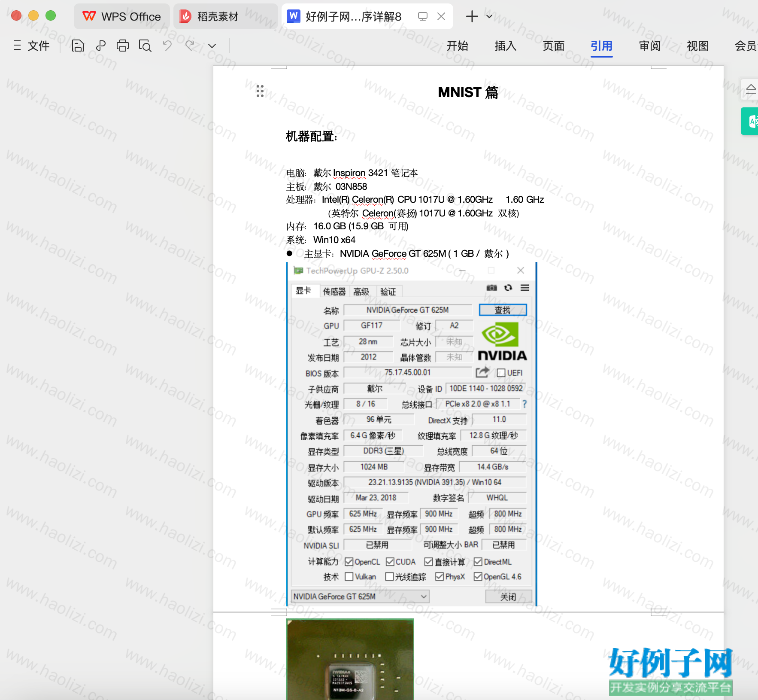Click the 系统 Win10 x64 line
Screen dimensions: 758x700
tap(321, 240)
